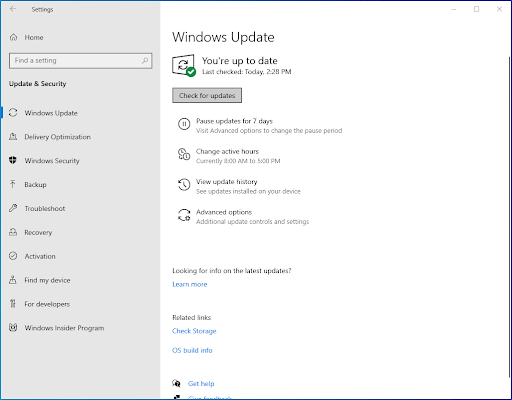Image resolution: width=512 pixels, height=400 pixels.
Task: Maximize the Settings window
Action: [x=477, y=9]
